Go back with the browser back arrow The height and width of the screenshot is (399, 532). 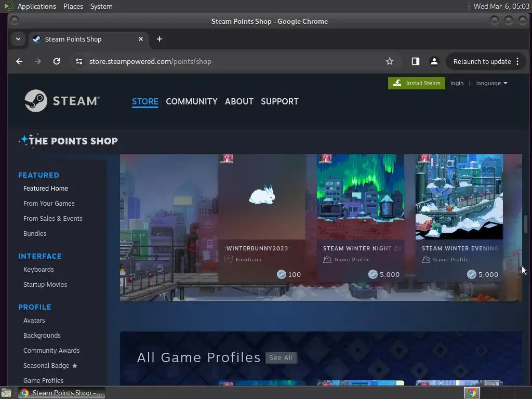tap(19, 61)
